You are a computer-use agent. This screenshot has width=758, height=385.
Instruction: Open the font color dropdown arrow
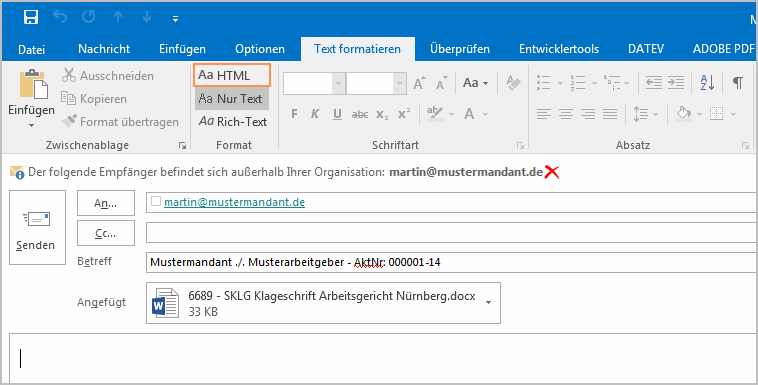[485, 115]
